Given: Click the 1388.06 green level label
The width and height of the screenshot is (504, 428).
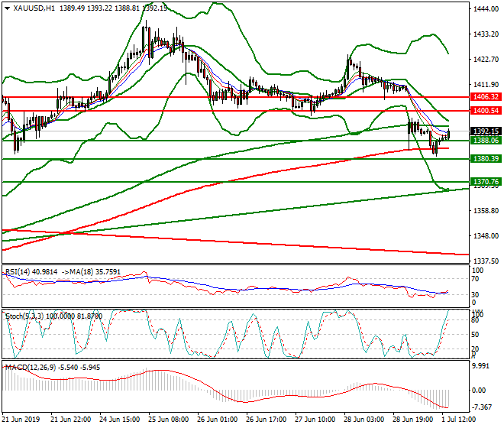Looking at the screenshot, I should (x=486, y=141).
